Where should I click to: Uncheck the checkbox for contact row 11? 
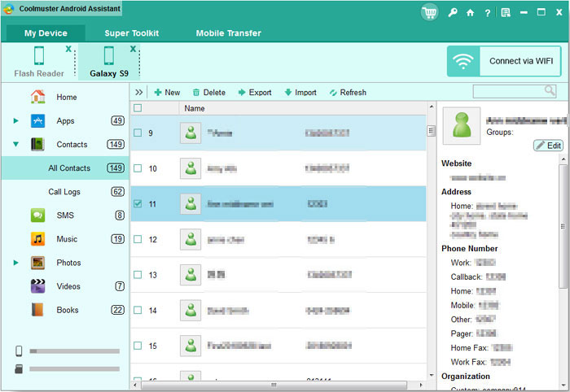(x=138, y=203)
